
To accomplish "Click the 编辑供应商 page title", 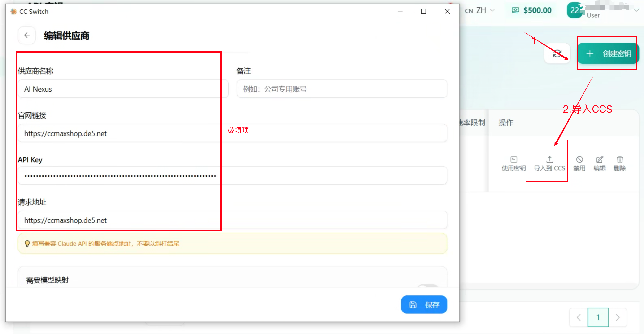I will click(x=66, y=35).
